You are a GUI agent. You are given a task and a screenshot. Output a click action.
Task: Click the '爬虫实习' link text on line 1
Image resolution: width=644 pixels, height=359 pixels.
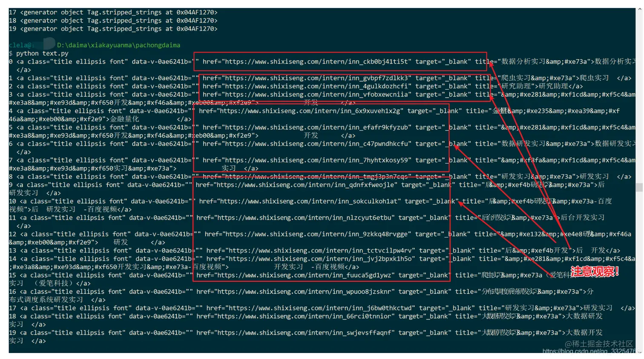pyautogui.click(x=595, y=78)
